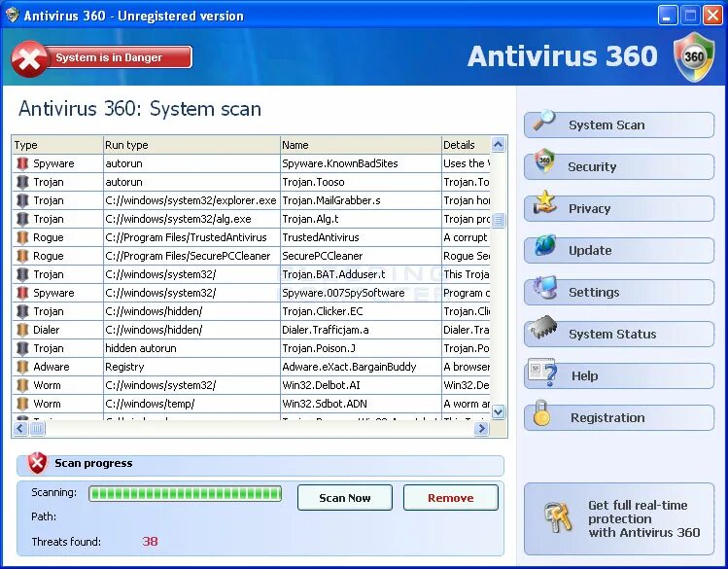Close the Antivirus 360 window
This screenshot has height=569, width=728.
coord(712,16)
